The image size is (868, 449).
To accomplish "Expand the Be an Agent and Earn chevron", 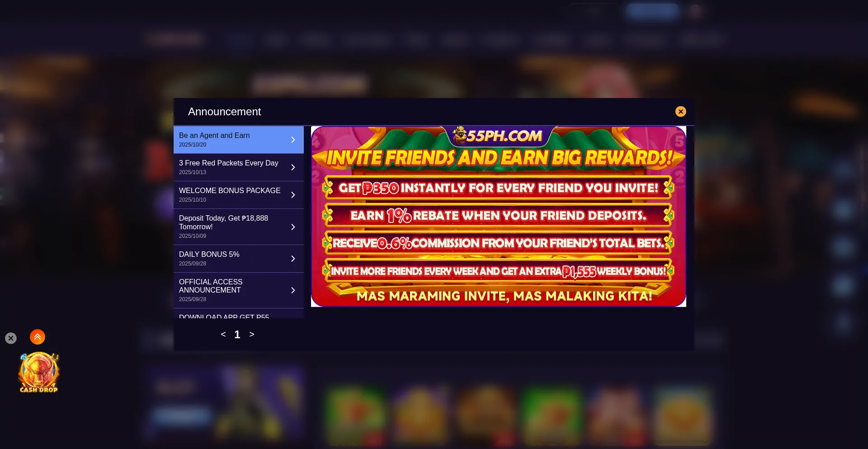I will (293, 140).
